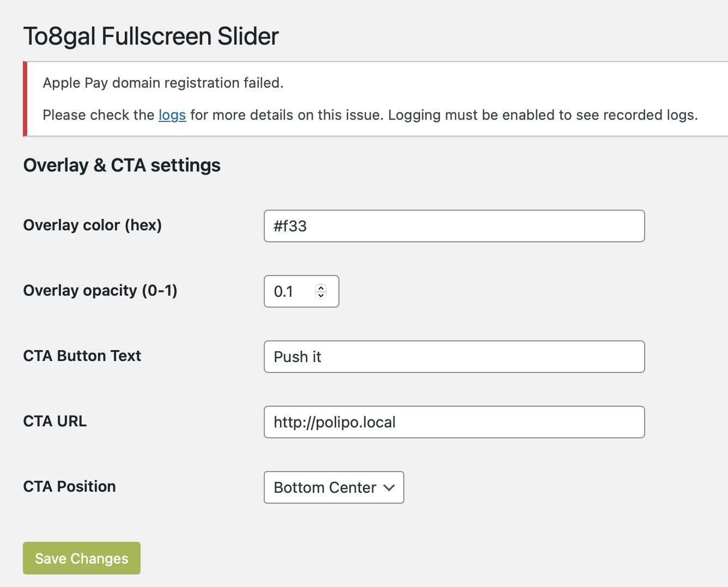Click the "Overlay color (hex)" label
The width and height of the screenshot is (728, 587).
point(93,225)
